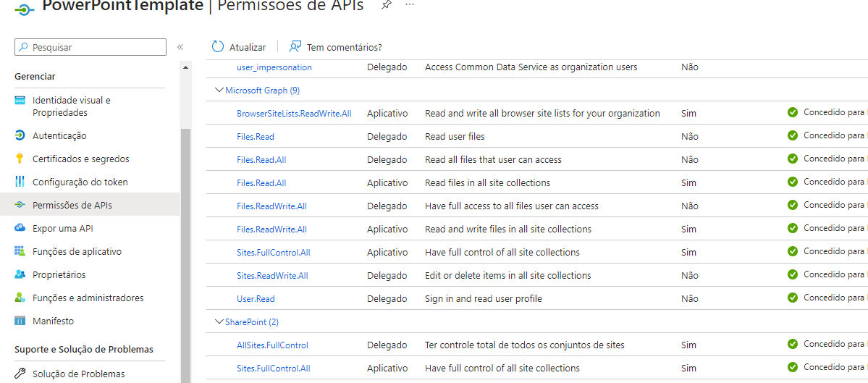
Task: Click 'Sign in and read user profile' text
Action: (x=484, y=299)
